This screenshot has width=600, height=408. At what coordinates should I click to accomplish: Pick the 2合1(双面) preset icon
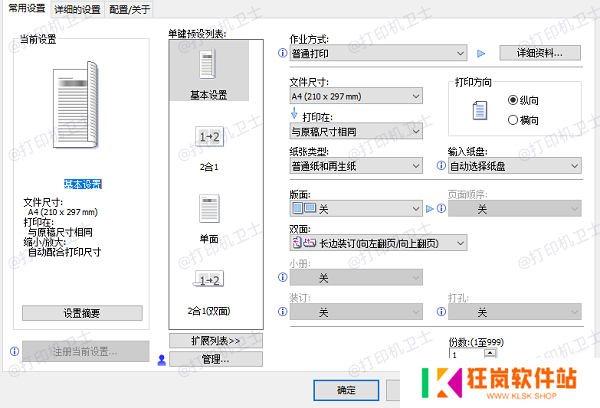pyautogui.click(x=209, y=280)
